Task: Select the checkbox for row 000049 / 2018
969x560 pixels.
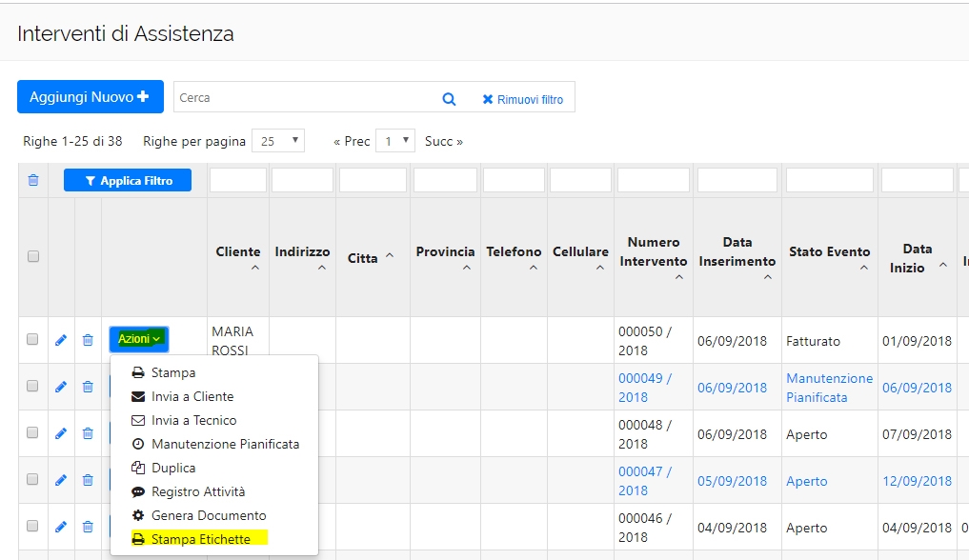Action: [x=32, y=386]
